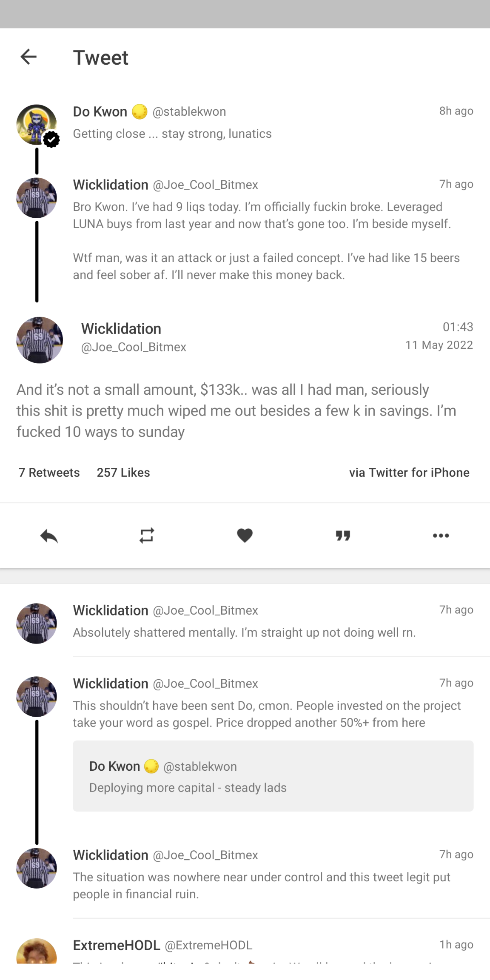Tap the ExtremeHODL username
This screenshot has width=490, height=980.
coord(117,945)
